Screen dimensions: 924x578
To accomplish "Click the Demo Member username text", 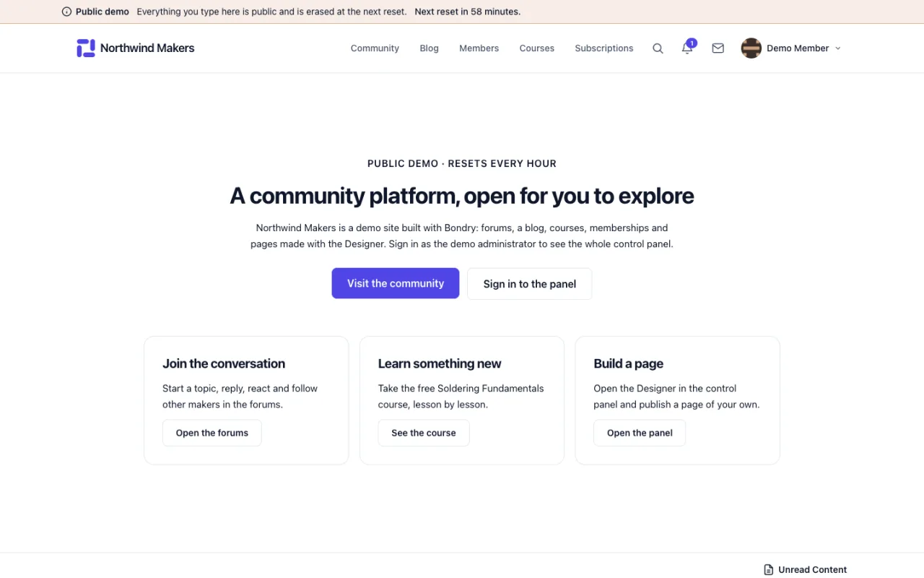I will point(798,48).
